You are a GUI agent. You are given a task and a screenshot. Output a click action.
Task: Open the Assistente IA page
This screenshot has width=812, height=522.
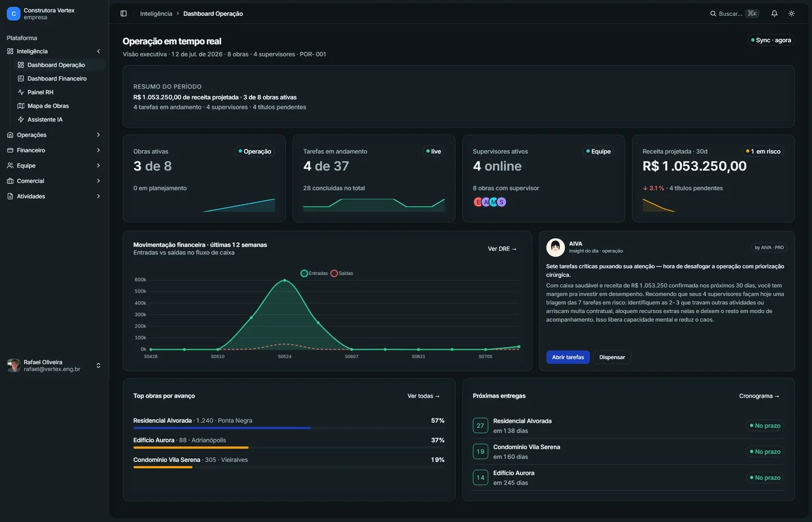[59, 120]
